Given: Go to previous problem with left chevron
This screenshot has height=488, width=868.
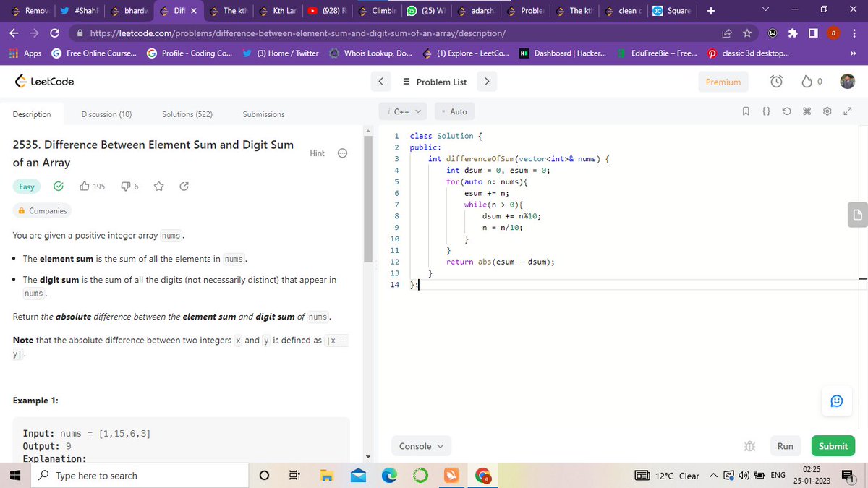Looking at the screenshot, I should pos(380,82).
